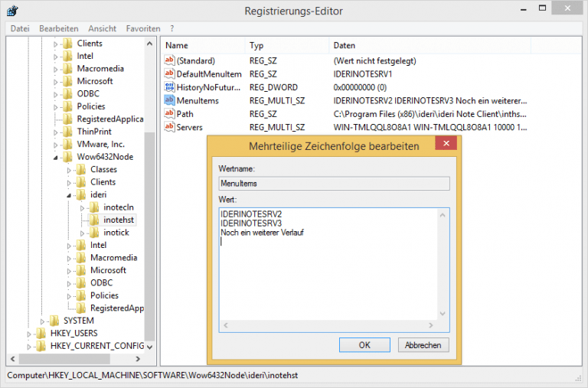This screenshot has width=588, height=388.
Task: Click the HKEY_USERS folder icon
Action: coord(41,333)
